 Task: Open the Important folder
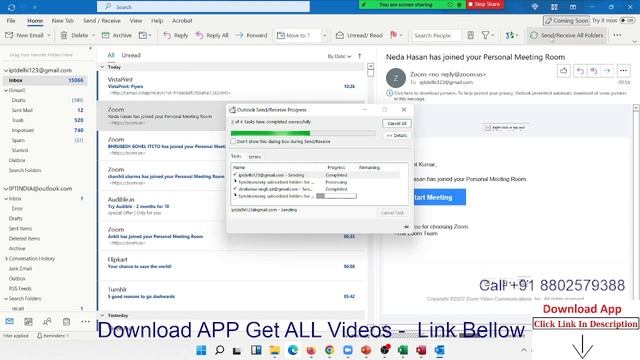tap(23, 130)
